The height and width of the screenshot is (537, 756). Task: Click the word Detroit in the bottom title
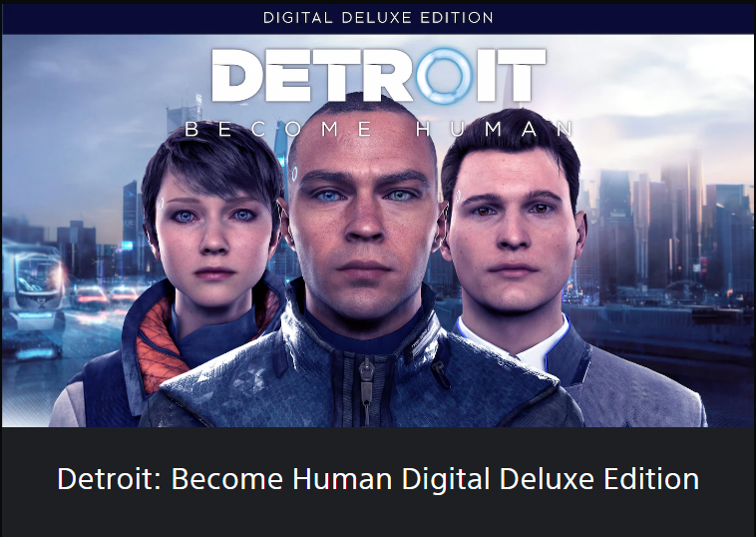point(109,479)
